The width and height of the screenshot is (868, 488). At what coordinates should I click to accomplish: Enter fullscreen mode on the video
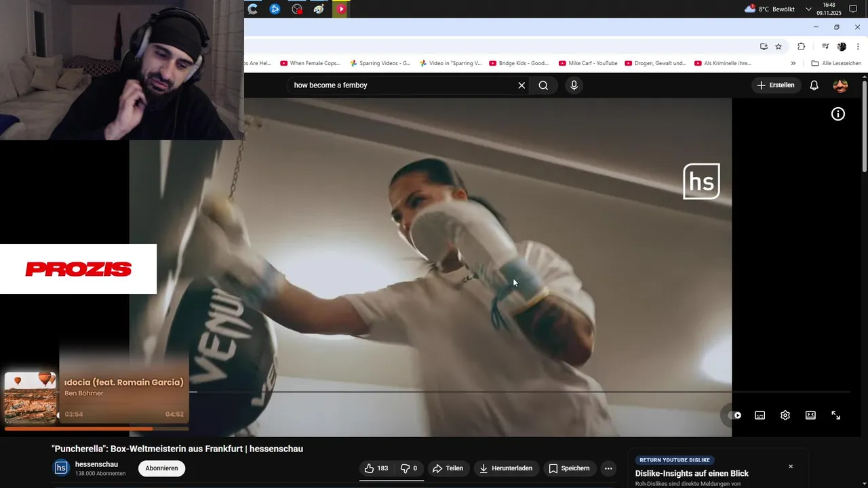[836, 415]
